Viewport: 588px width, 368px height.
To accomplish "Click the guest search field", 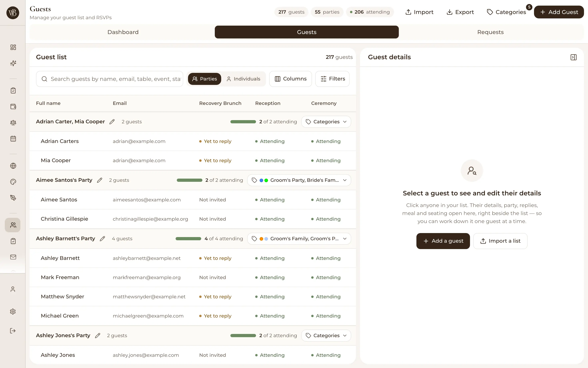I will [x=110, y=79].
